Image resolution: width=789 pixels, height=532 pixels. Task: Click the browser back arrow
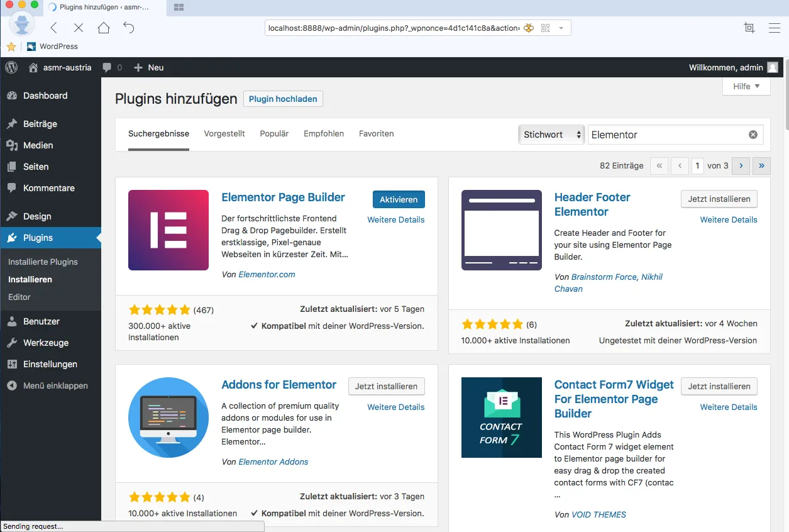53,28
